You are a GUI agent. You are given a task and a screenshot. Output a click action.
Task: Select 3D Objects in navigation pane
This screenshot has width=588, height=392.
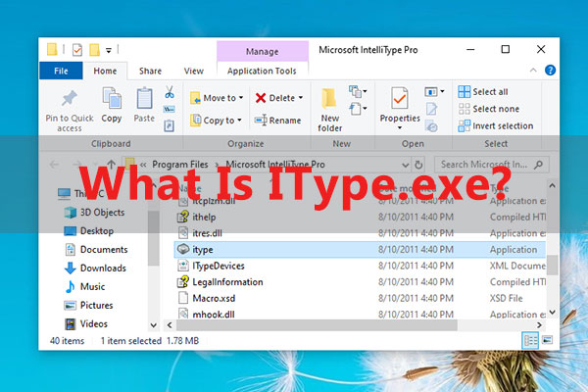[x=94, y=213]
